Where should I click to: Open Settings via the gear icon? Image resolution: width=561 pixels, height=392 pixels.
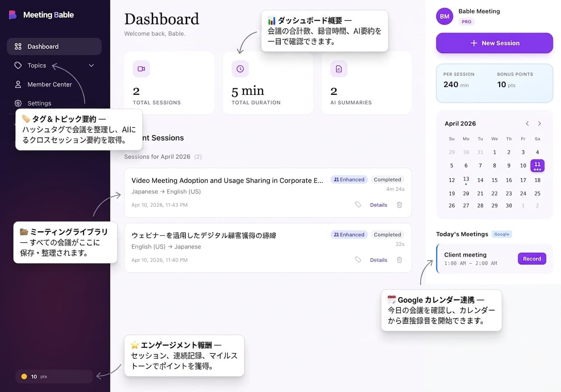coord(18,103)
